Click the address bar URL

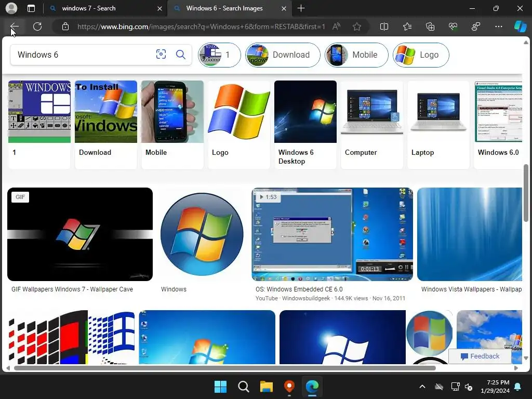point(201,26)
